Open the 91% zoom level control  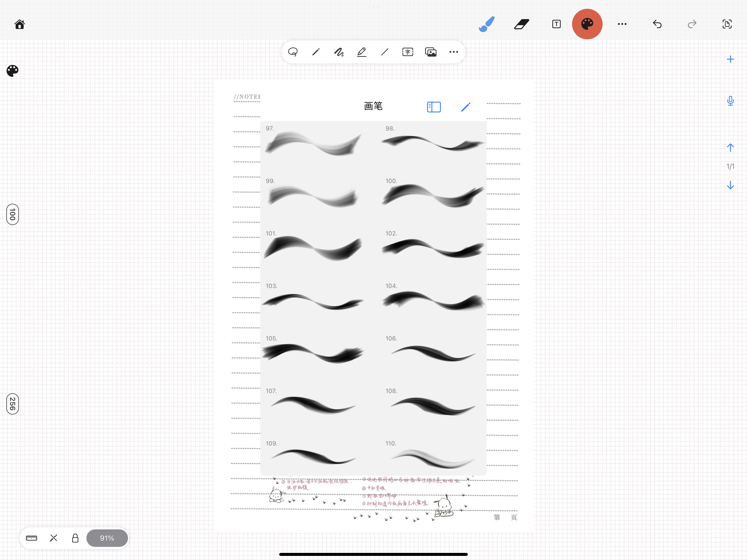click(x=107, y=538)
